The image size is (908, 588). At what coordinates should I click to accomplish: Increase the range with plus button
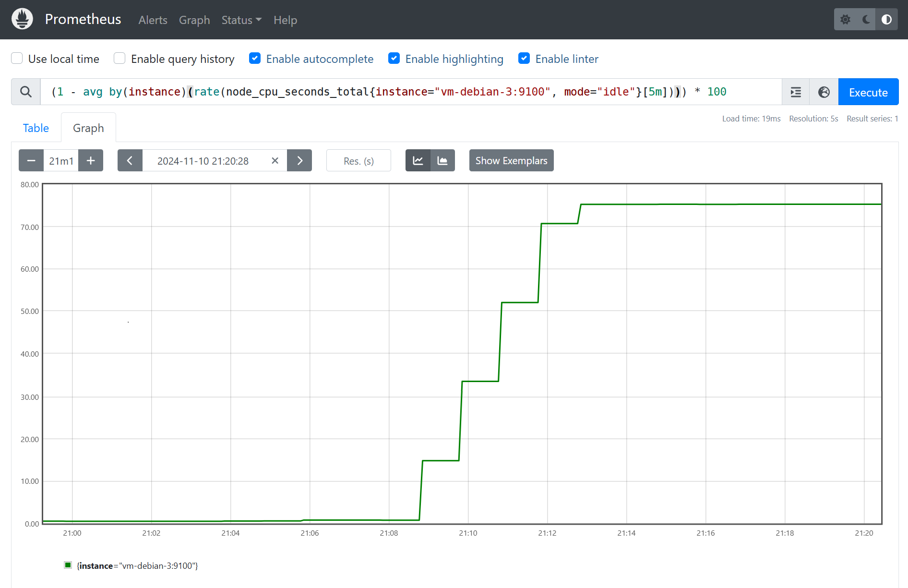(91, 160)
